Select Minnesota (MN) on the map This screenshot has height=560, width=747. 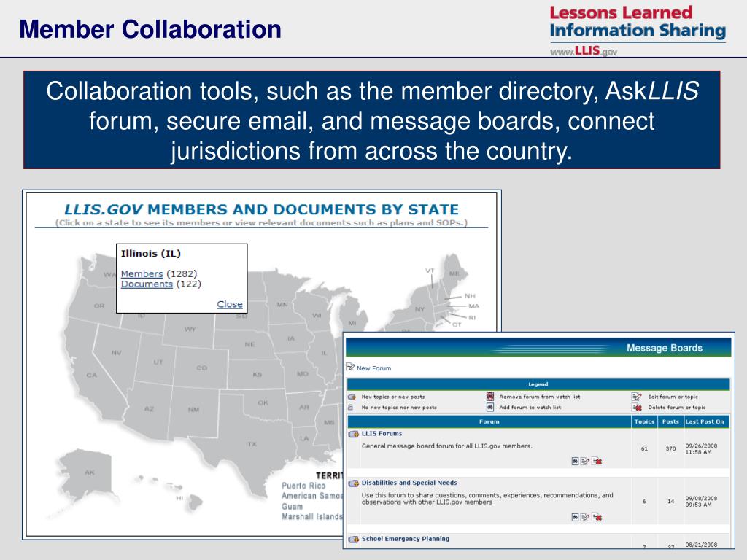[x=282, y=304]
